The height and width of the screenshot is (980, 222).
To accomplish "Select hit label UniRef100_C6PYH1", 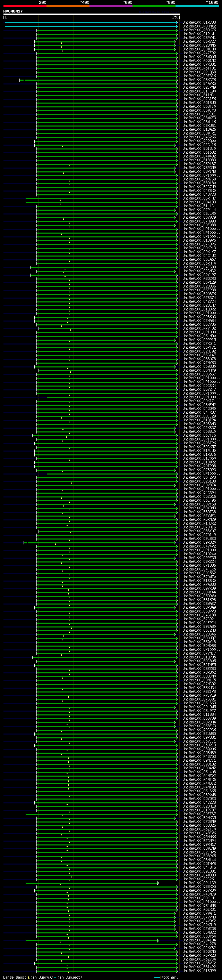I will pos(199,38).
